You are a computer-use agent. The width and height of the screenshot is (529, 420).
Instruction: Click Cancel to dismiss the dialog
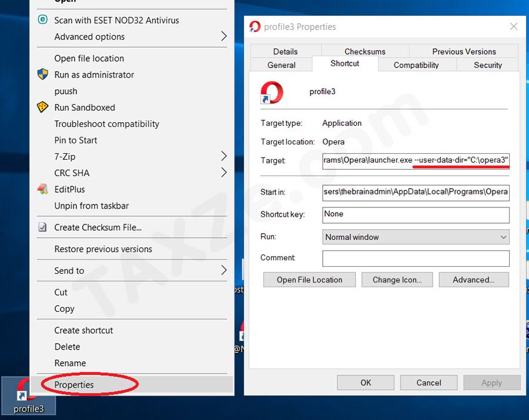428,382
